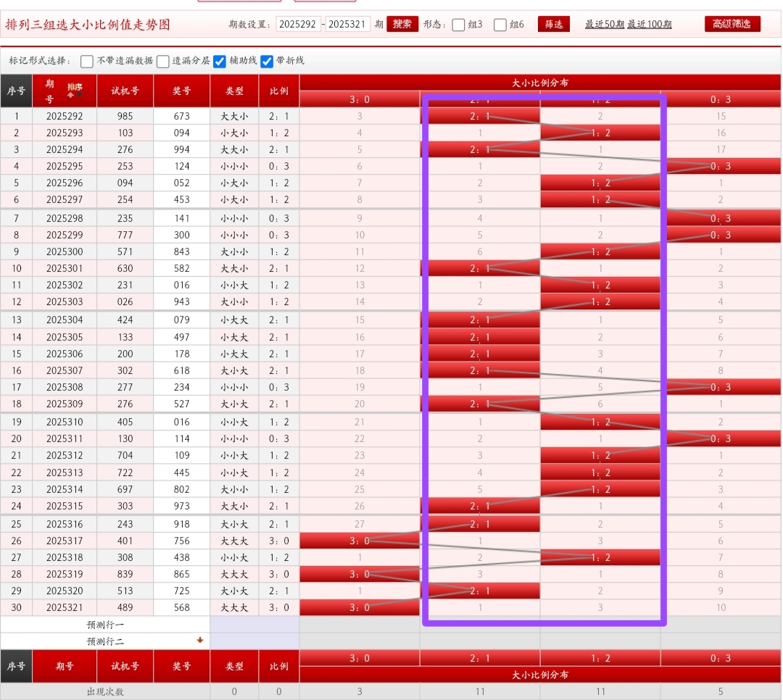The width and height of the screenshot is (783, 700).
Task: Check the 组3 checkbox
Action: pyautogui.click(x=458, y=25)
